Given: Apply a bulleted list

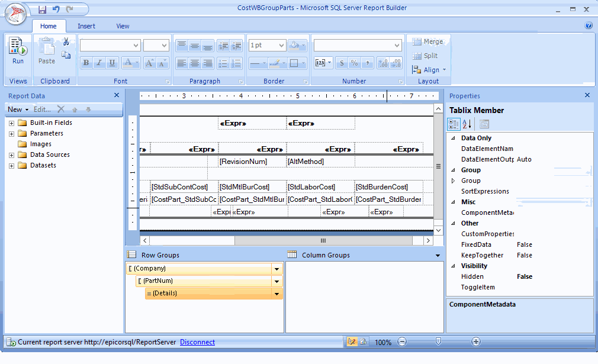Looking at the screenshot, I should pyautogui.click(x=223, y=63).
